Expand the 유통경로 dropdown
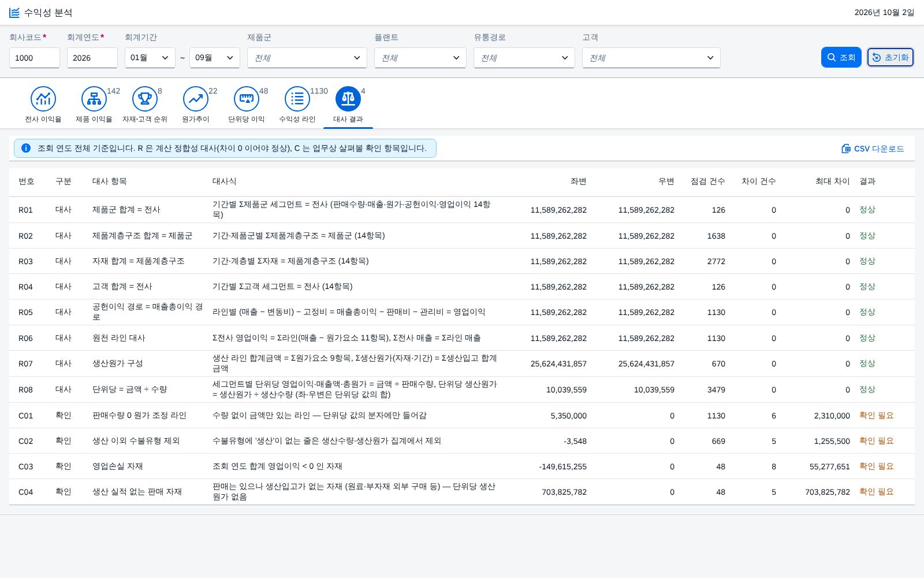924x578 pixels. 524,58
